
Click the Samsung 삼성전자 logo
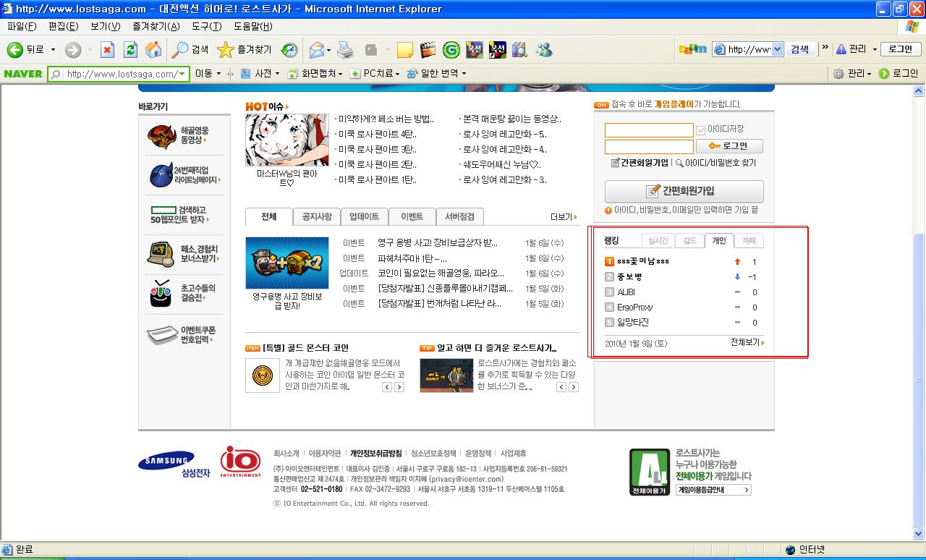(x=174, y=464)
